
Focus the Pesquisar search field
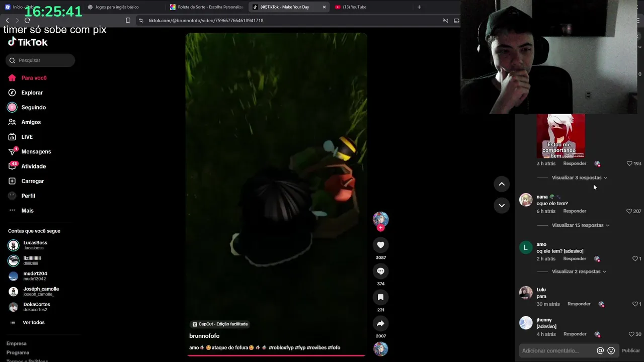[x=41, y=60]
